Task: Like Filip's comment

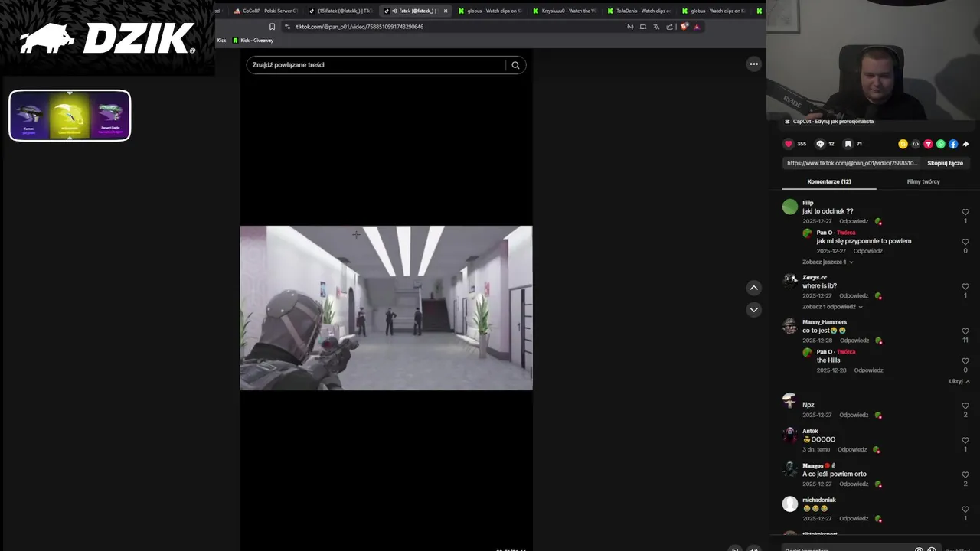Action: point(965,212)
